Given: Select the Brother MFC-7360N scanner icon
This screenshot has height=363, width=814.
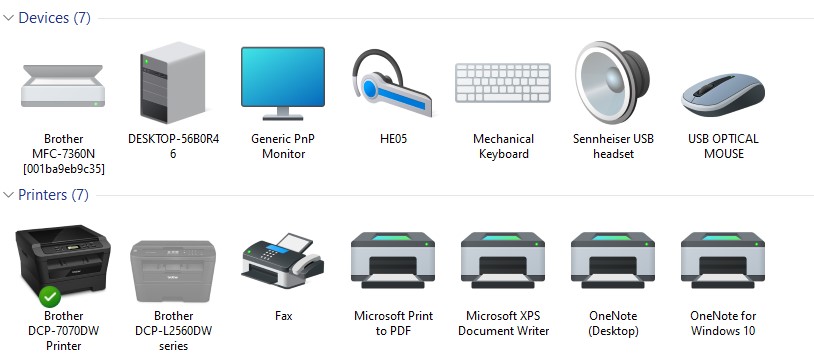Looking at the screenshot, I should pyautogui.click(x=63, y=86).
